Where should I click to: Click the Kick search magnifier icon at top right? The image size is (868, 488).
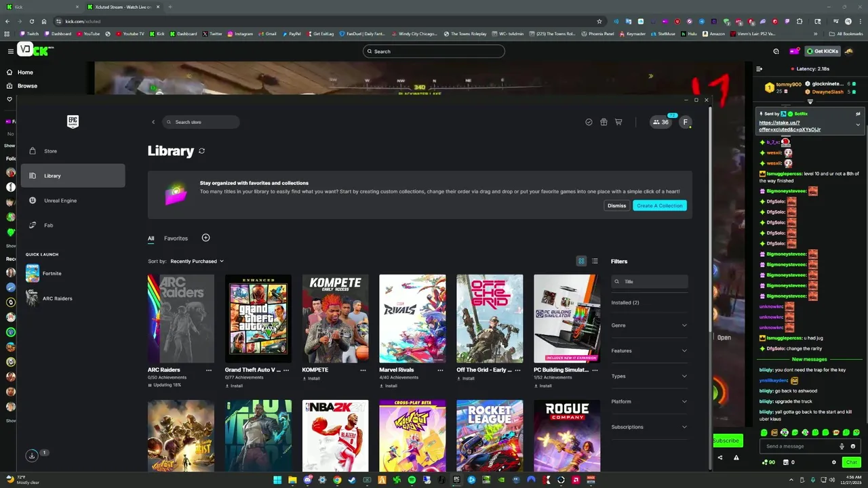point(776,52)
